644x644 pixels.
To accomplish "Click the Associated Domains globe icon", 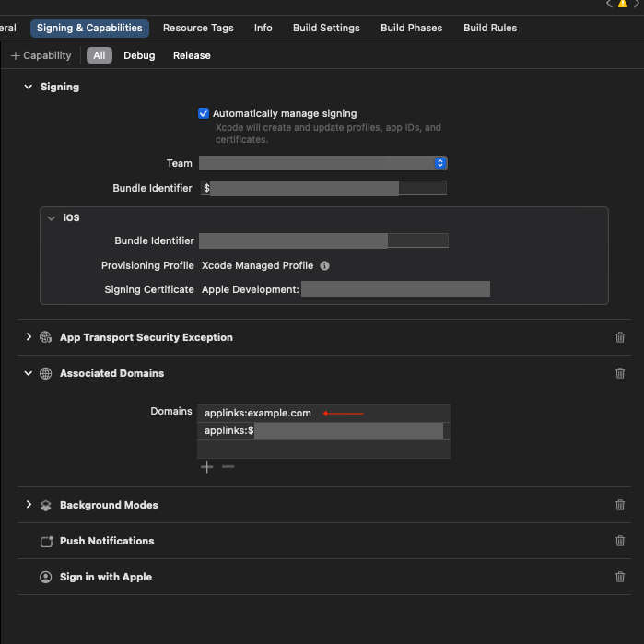I will (45, 373).
